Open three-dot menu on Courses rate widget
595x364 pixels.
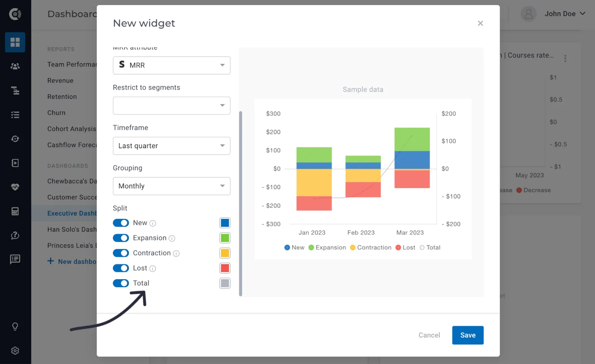[x=565, y=58]
